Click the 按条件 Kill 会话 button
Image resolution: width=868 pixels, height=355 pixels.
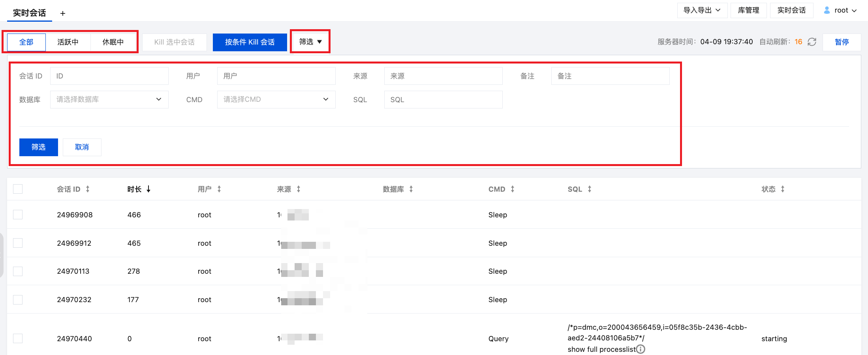point(250,42)
